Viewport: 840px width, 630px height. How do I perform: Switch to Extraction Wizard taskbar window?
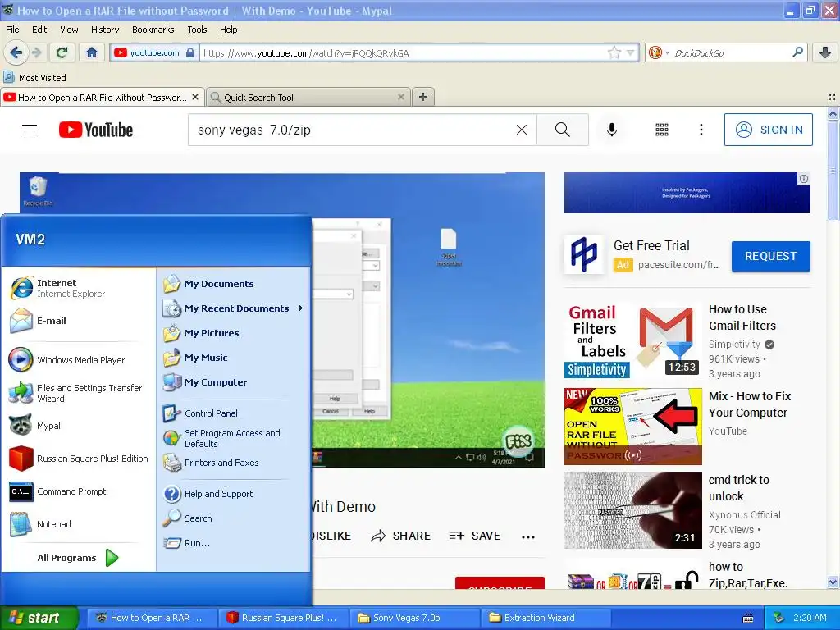pyautogui.click(x=545, y=618)
